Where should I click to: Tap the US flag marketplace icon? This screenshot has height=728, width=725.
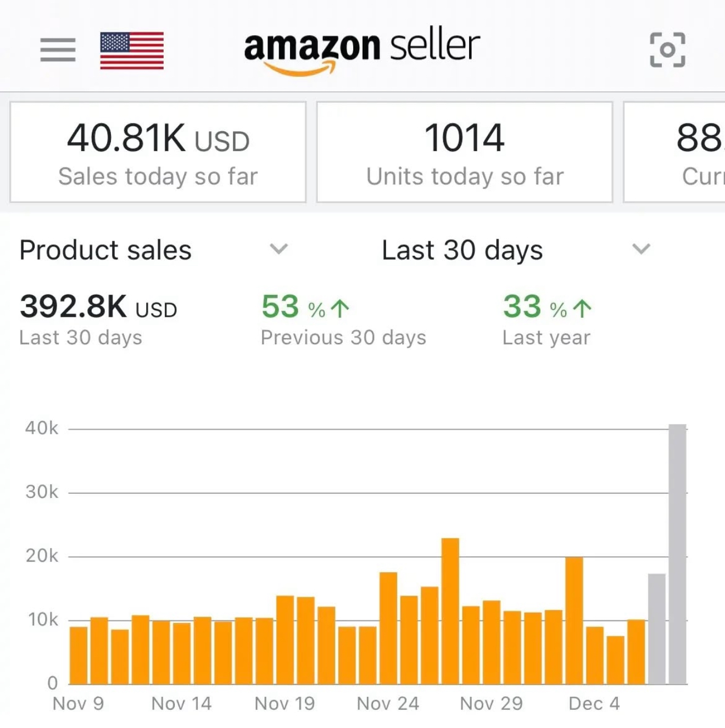132,51
